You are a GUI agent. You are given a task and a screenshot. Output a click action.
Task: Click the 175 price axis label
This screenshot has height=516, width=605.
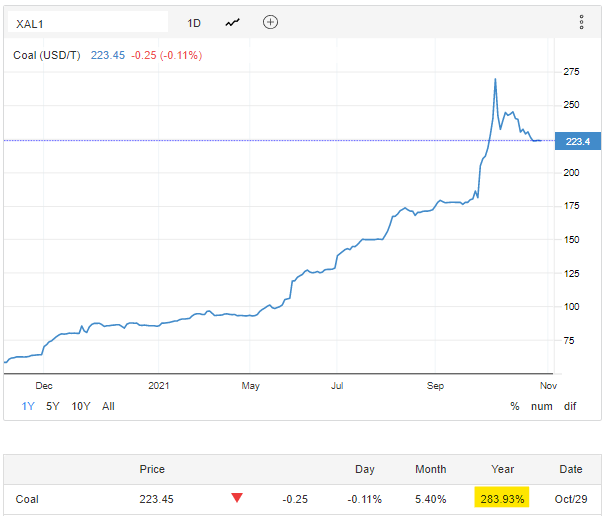click(x=571, y=206)
